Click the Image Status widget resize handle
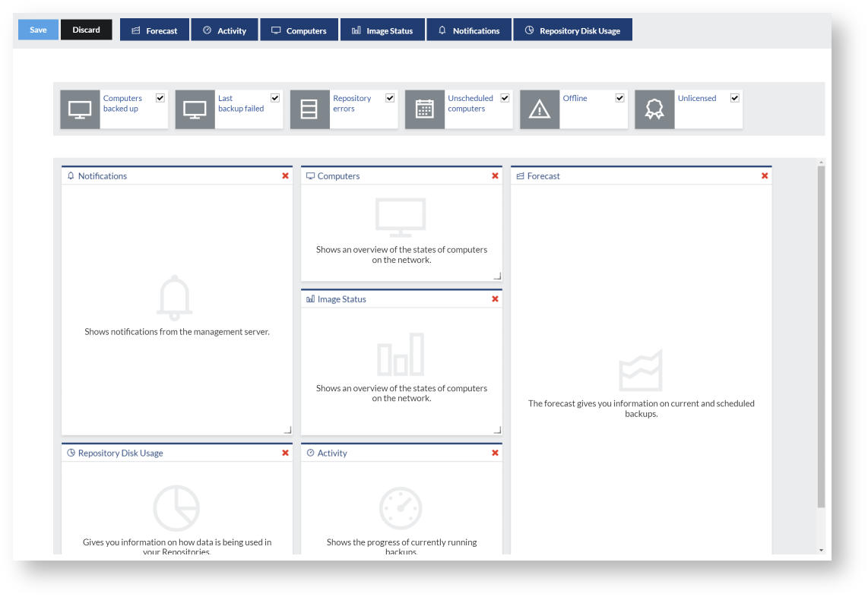The image size is (868, 597). coord(498,430)
